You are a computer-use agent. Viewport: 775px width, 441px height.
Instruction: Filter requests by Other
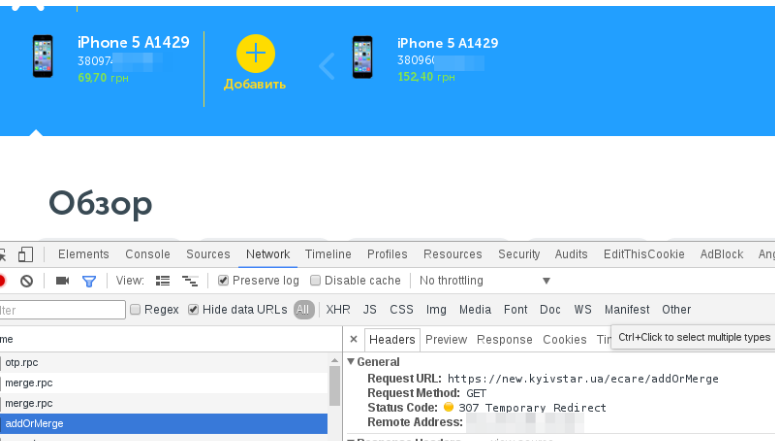click(x=676, y=309)
